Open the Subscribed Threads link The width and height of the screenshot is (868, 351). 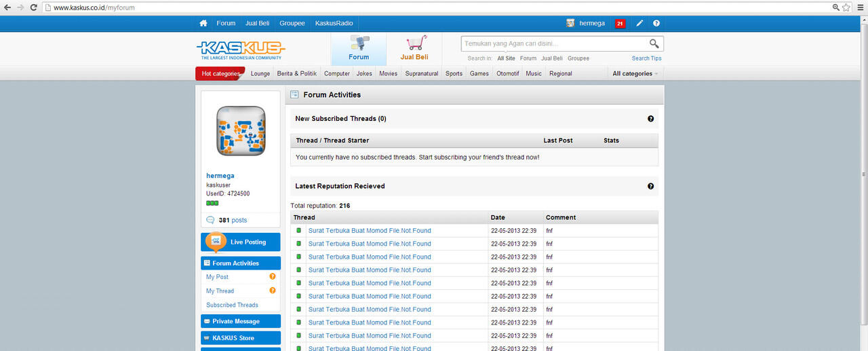point(232,305)
